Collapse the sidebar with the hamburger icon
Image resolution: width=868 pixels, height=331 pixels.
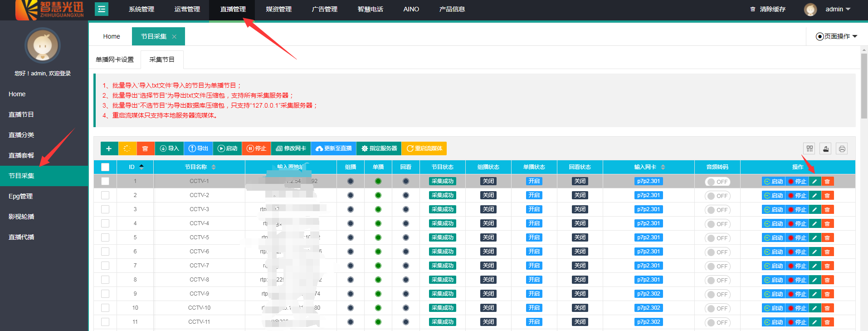(x=102, y=9)
